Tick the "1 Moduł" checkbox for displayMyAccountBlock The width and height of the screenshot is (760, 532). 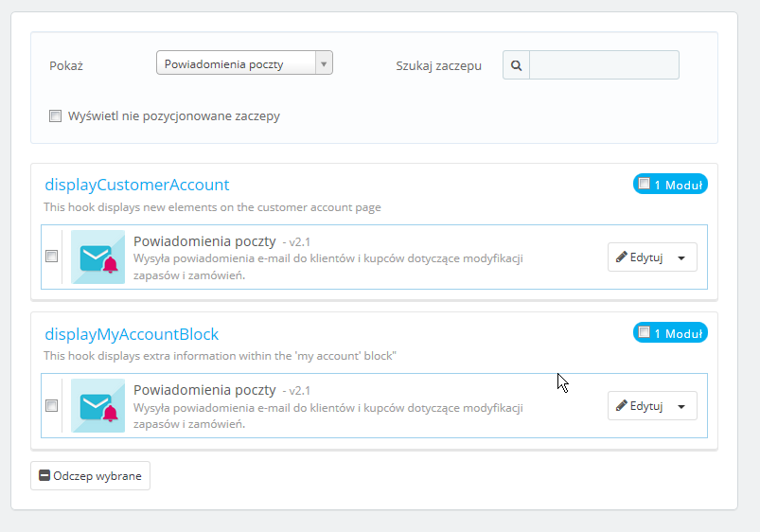click(645, 332)
